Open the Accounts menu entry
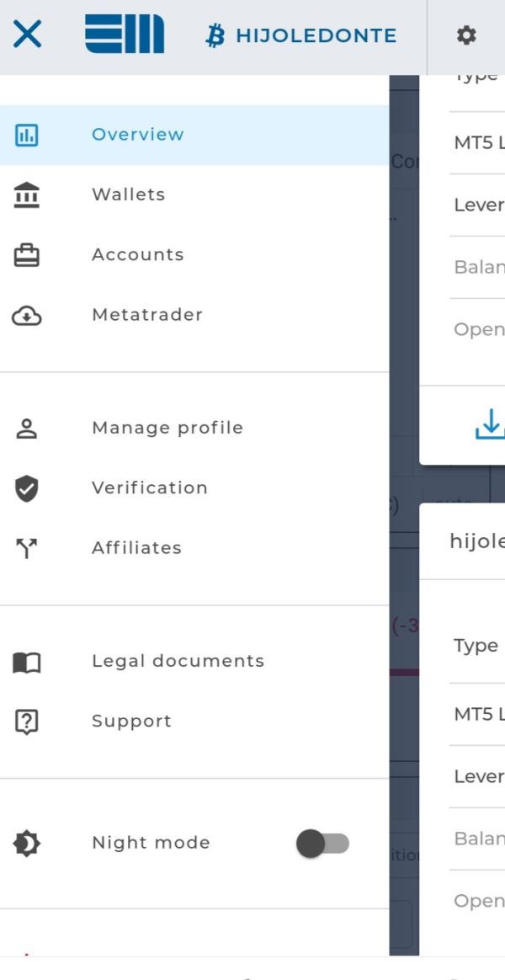 [x=138, y=255]
